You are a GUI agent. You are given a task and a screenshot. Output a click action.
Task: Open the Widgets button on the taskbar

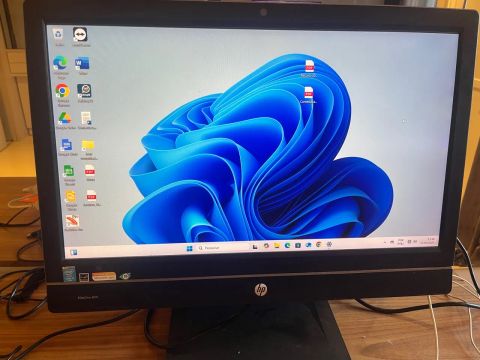tap(74, 253)
